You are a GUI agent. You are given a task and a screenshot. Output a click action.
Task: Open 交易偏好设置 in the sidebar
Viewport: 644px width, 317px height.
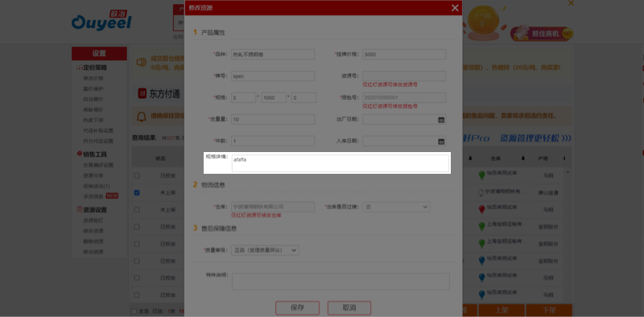click(x=98, y=165)
